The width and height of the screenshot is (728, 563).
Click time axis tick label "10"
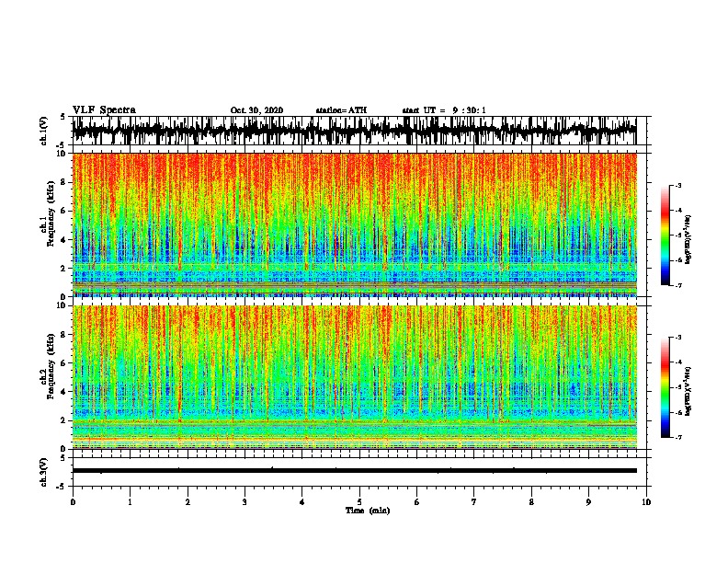click(646, 502)
